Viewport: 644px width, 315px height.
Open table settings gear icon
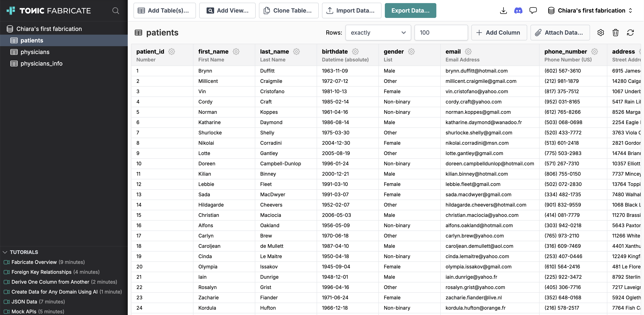coord(601,33)
